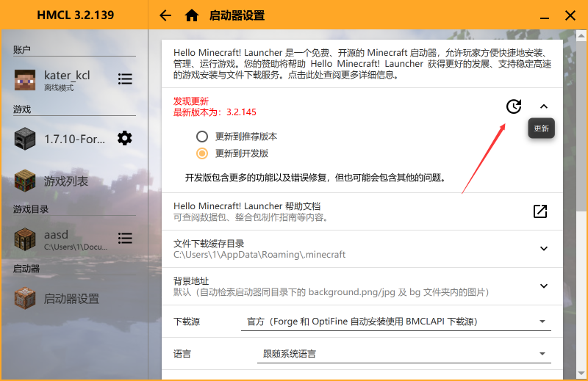Image resolution: width=588 pixels, height=381 pixels.
Task: Open account list icon beside kater_kcl
Action: click(x=125, y=79)
